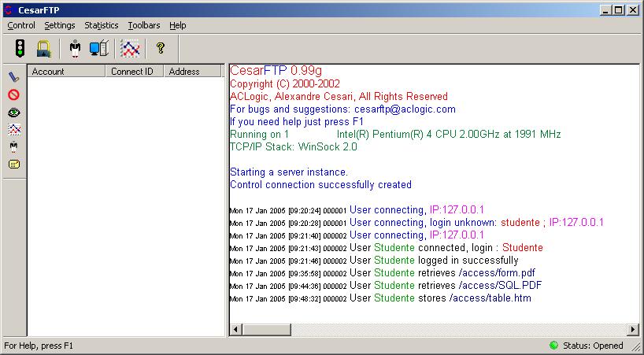The image size is (644, 355).
Task: Open the Control menu
Action: pos(21,25)
